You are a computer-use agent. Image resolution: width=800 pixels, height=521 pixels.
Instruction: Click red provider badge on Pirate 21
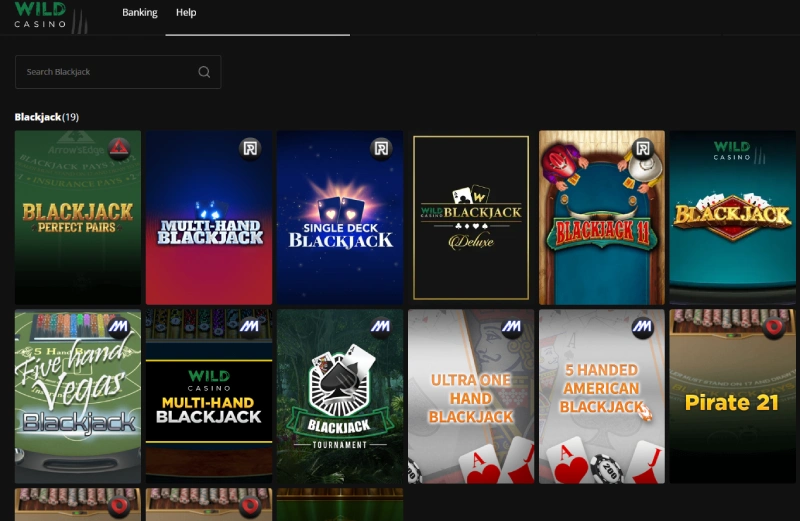pyautogui.click(x=774, y=327)
